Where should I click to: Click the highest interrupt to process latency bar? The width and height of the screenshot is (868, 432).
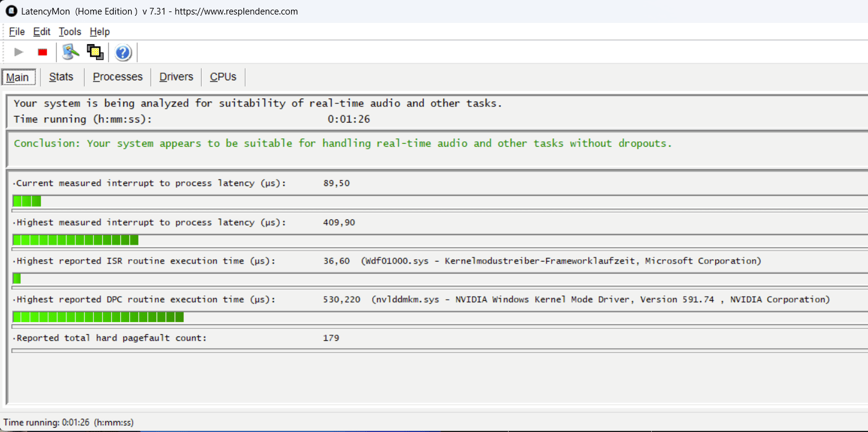(x=76, y=240)
